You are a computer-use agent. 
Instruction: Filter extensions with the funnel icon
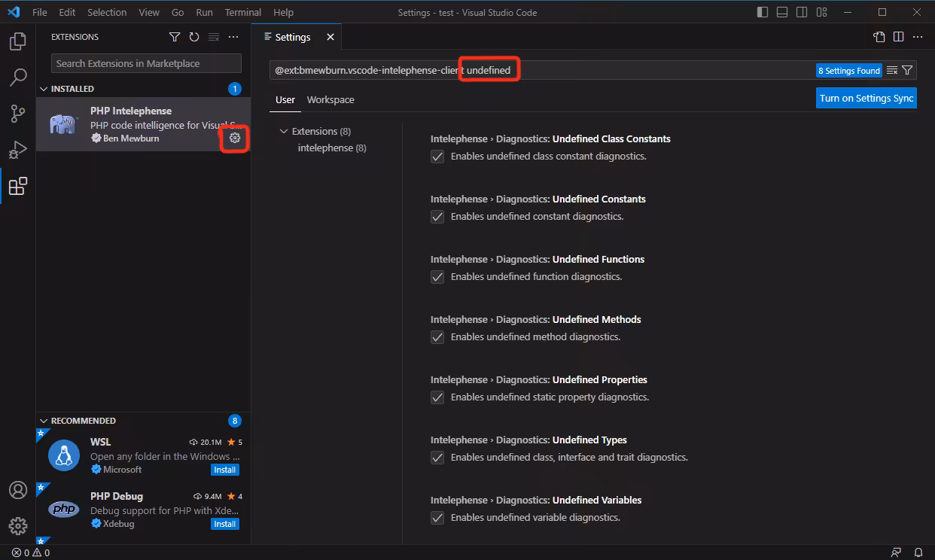click(175, 37)
